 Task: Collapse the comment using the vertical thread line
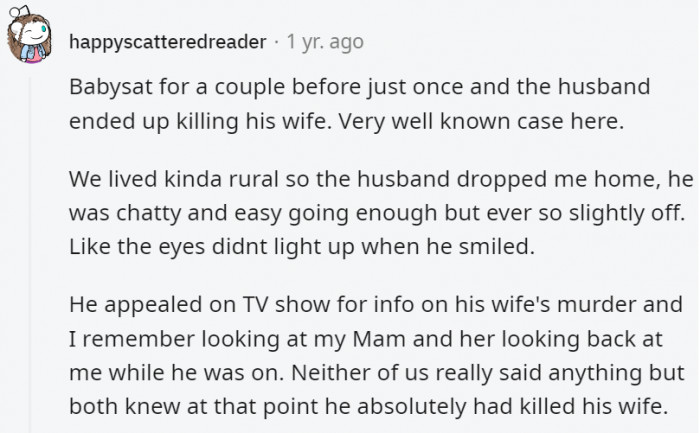tap(30, 254)
